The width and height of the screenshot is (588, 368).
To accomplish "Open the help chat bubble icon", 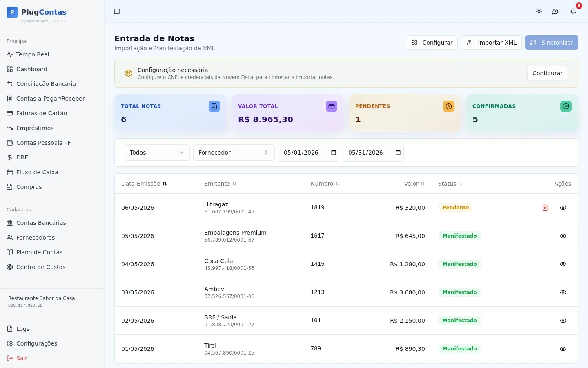I will click(555, 11).
